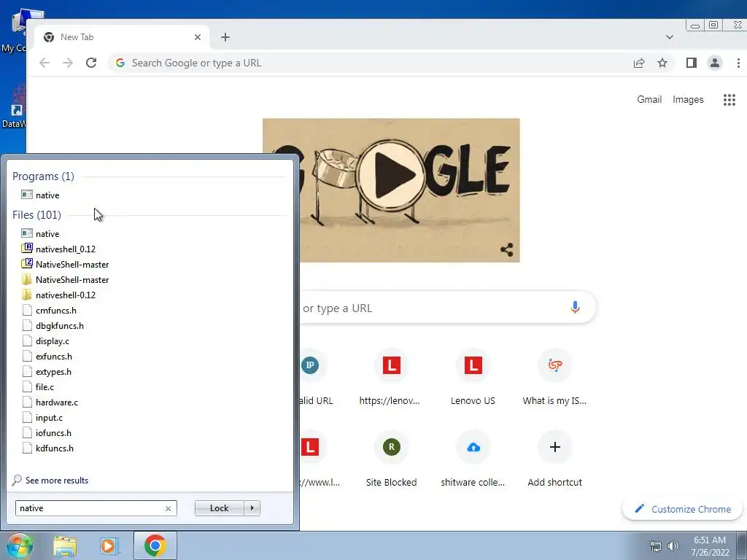747x560 pixels.
Task: Open cmfuncs.h file
Action: click(x=49, y=311)
